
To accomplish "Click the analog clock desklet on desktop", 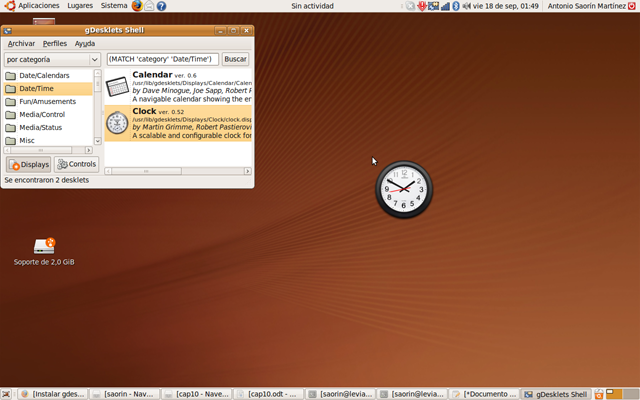I will tap(404, 189).
